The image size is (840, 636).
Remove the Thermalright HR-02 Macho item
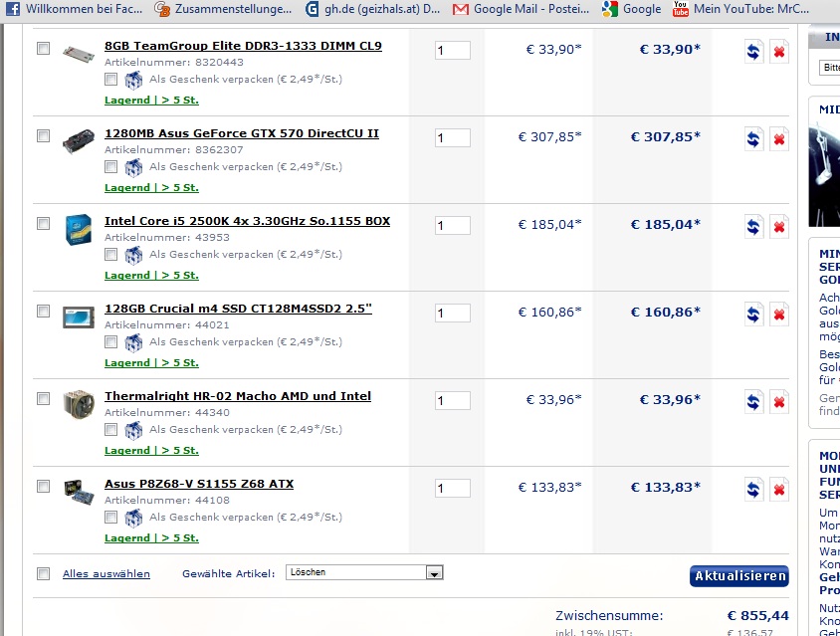click(779, 402)
